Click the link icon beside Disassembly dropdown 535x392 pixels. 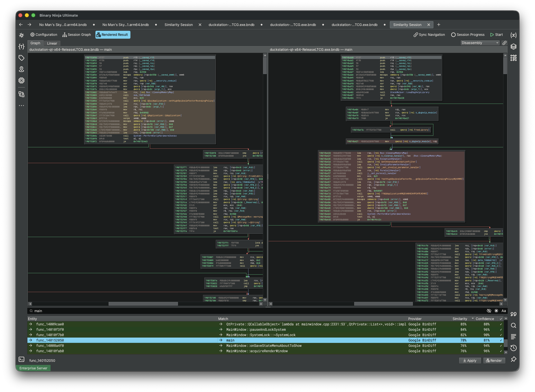pyautogui.click(x=505, y=43)
